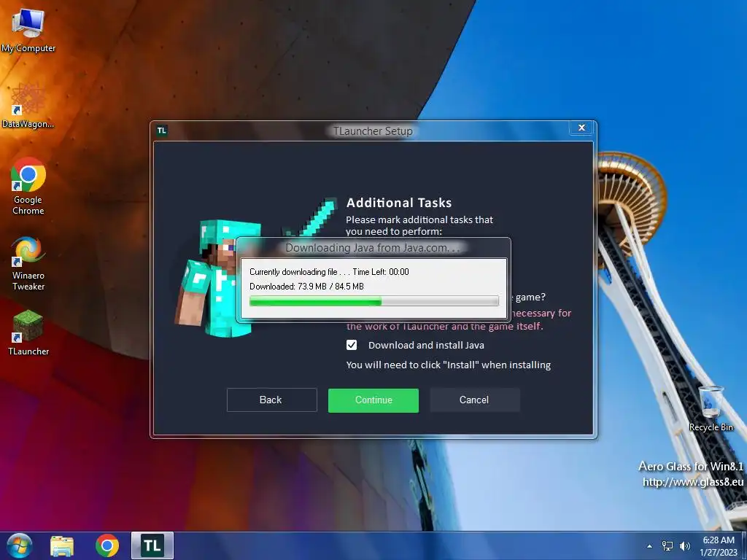Click the green Continue button
Image resolution: width=747 pixels, height=560 pixels.
click(x=373, y=400)
